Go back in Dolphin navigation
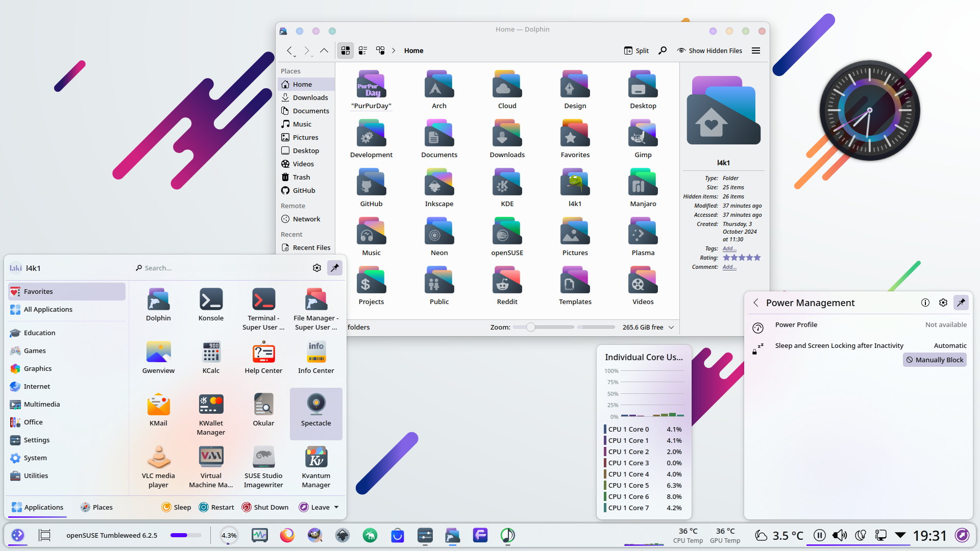The image size is (980, 551). (x=290, y=51)
